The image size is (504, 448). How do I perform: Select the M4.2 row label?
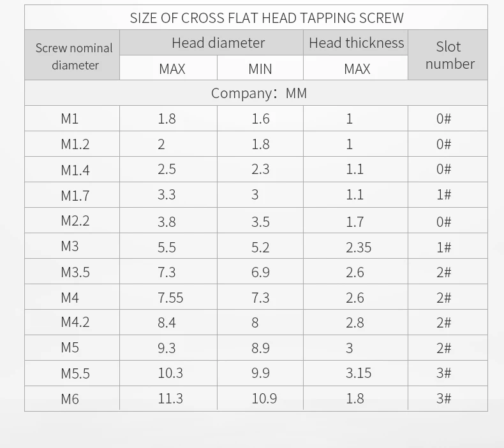75,322
